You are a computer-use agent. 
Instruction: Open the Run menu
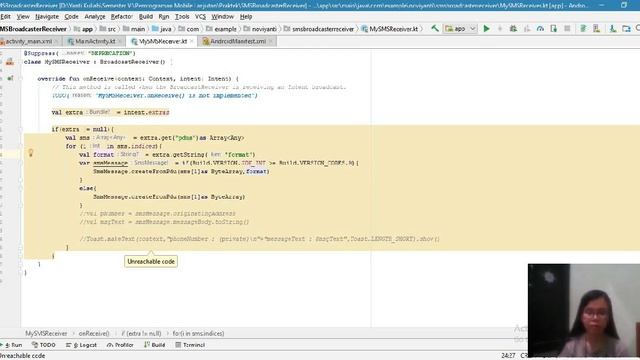(164, 17)
